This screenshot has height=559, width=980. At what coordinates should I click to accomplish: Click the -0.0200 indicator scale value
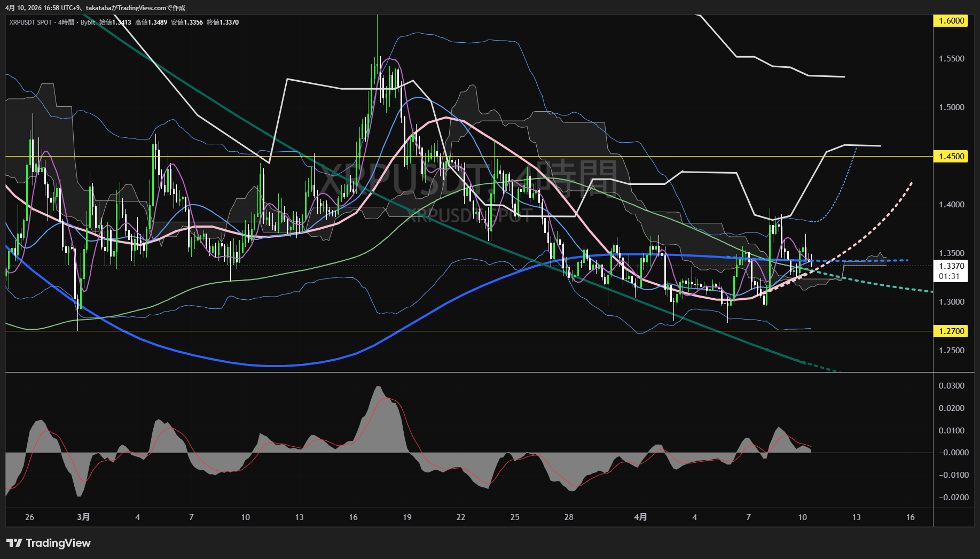tap(951, 498)
